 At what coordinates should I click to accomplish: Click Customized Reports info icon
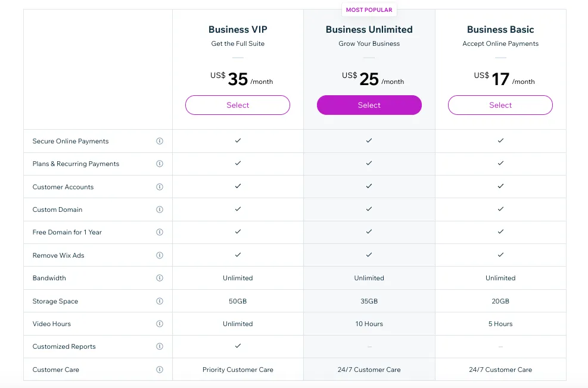coord(160,346)
